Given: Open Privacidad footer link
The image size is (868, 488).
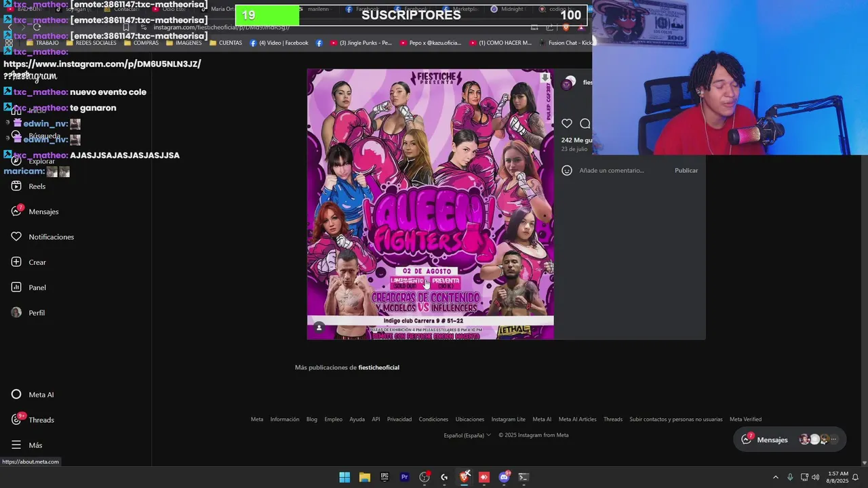Looking at the screenshot, I should pyautogui.click(x=399, y=419).
